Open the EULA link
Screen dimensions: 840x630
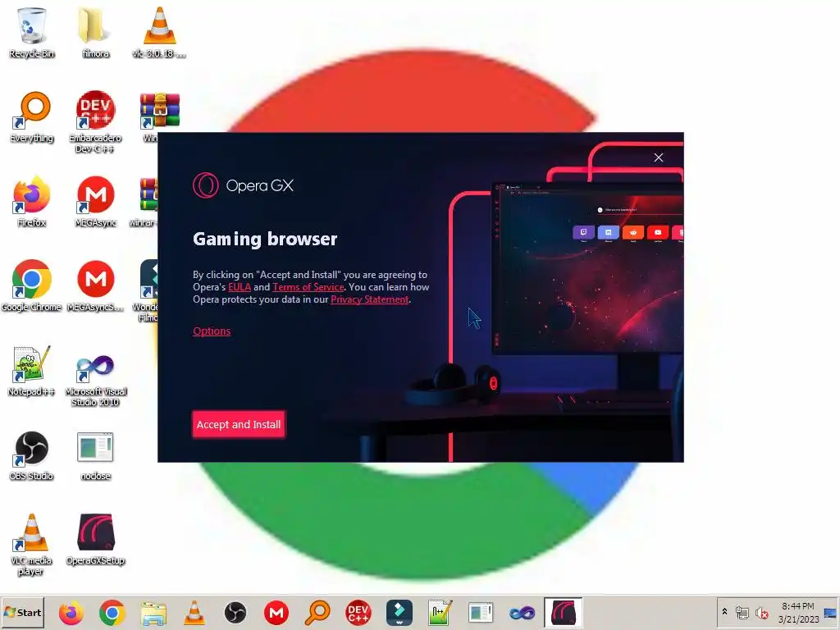pyautogui.click(x=240, y=287)
